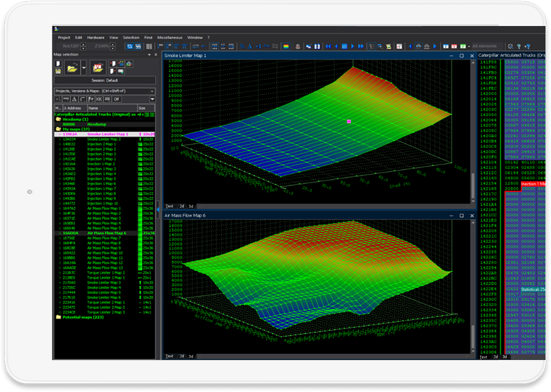The height and width of the screenshot is (392, 551).
Task: Open the Project menu
Action: point(64,38)
